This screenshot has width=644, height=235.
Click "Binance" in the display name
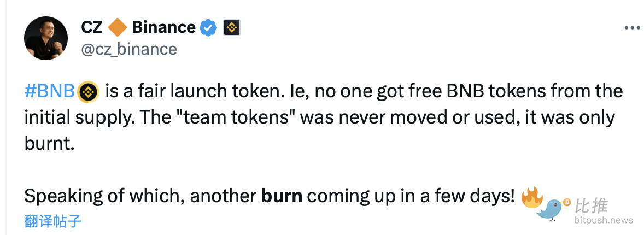coord(163,27)
